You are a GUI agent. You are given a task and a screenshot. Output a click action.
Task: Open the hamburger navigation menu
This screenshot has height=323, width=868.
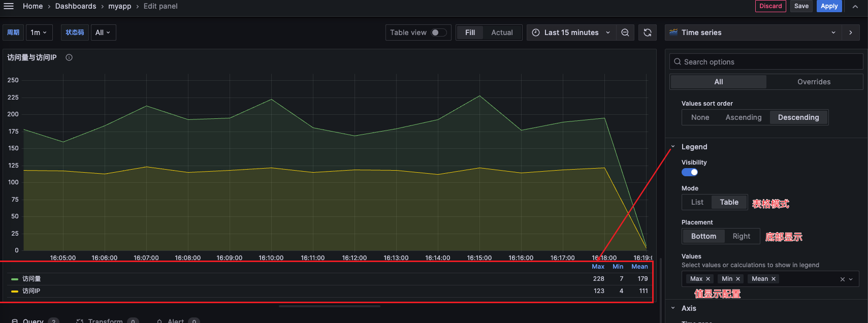pos(9,6)
